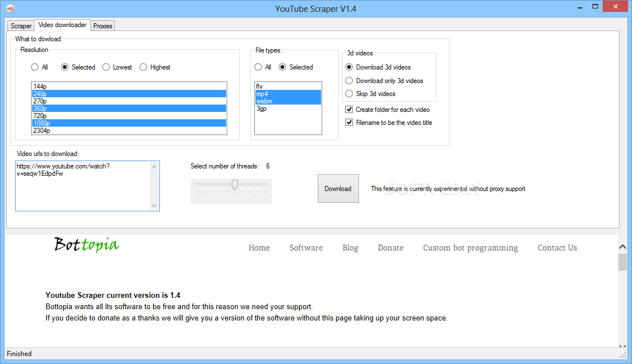Open the Blog link
Screen dimensions: 632x364
[x=350, y=248]
